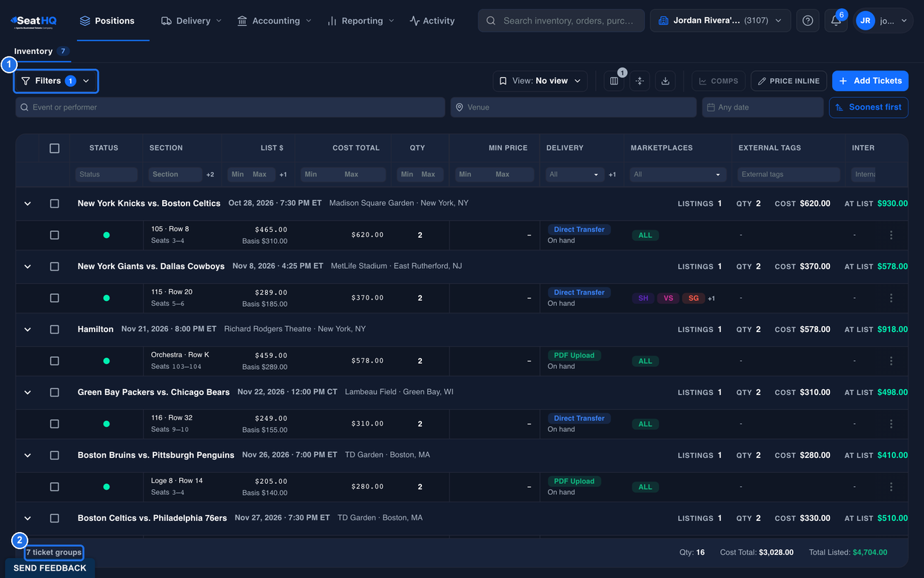Toggle Soonest first sort order
This screenshot has width=924, height=578.
(x=868, y=107)
